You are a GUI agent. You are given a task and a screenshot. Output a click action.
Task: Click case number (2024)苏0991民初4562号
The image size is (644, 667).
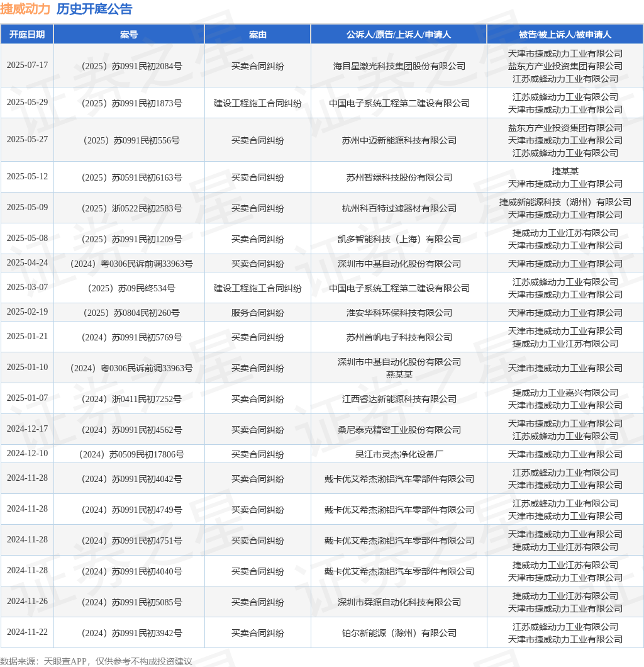(132, 430)
